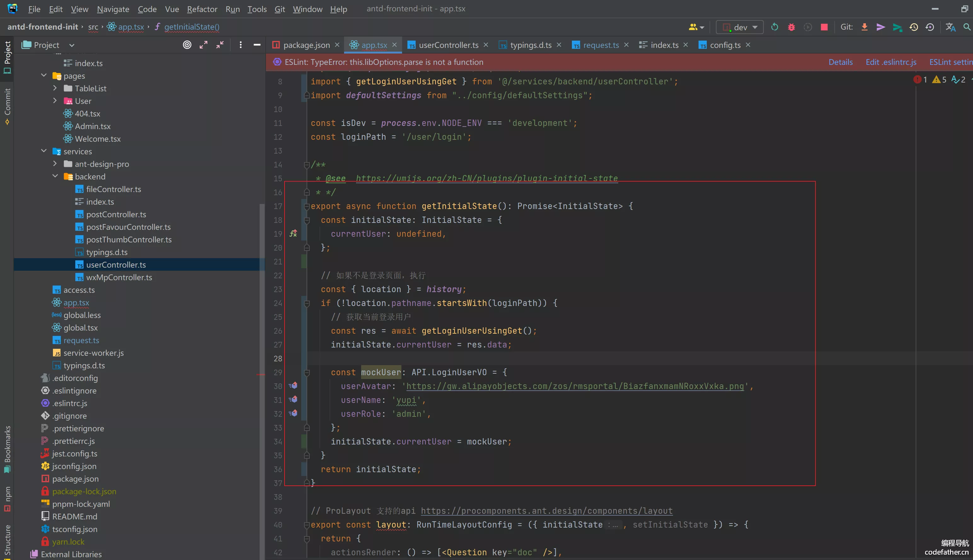
Task: Select the userController.ts tab
Action: (x=448, y=45)
